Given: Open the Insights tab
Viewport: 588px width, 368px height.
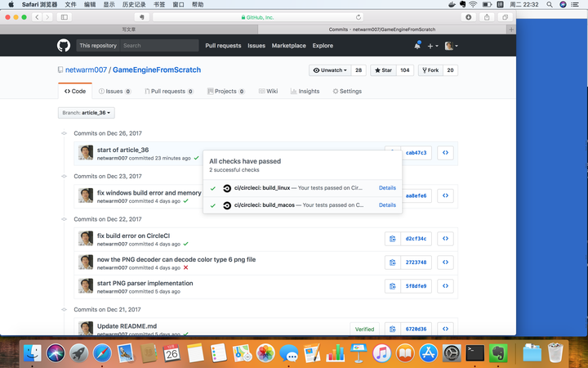Looking at the screenshot, I should tap(305, 92).
